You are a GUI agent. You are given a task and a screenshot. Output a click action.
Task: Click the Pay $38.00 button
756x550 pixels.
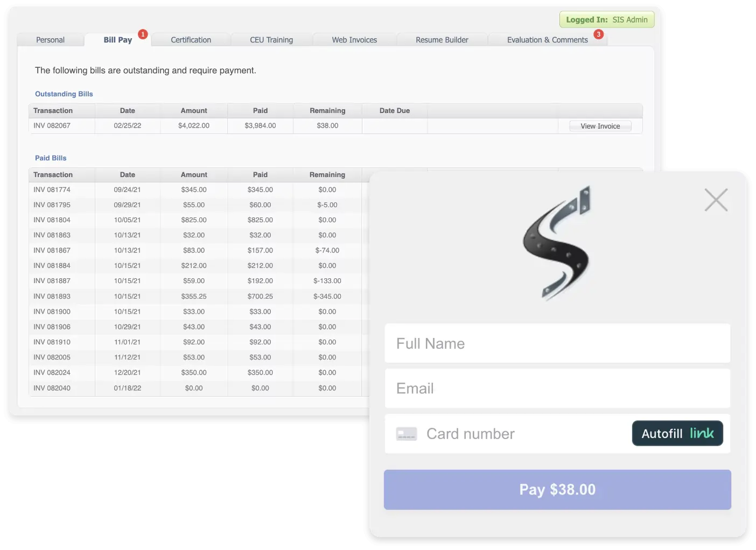pyautogui.click(x=557, y=490)
